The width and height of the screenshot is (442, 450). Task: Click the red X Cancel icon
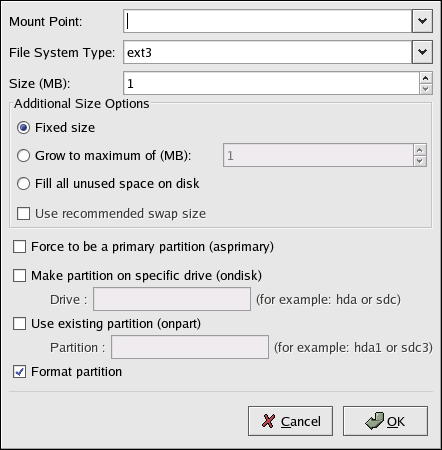268,421
